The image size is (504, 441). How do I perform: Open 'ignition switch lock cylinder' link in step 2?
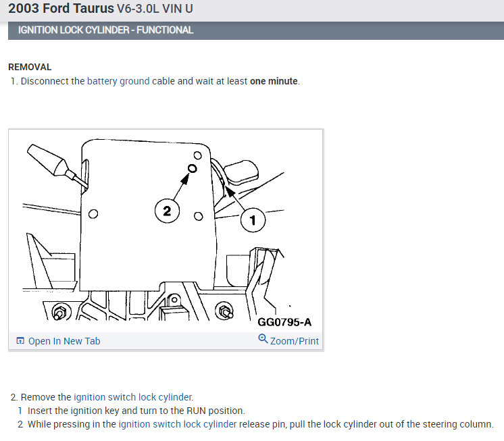click(133, 397)
